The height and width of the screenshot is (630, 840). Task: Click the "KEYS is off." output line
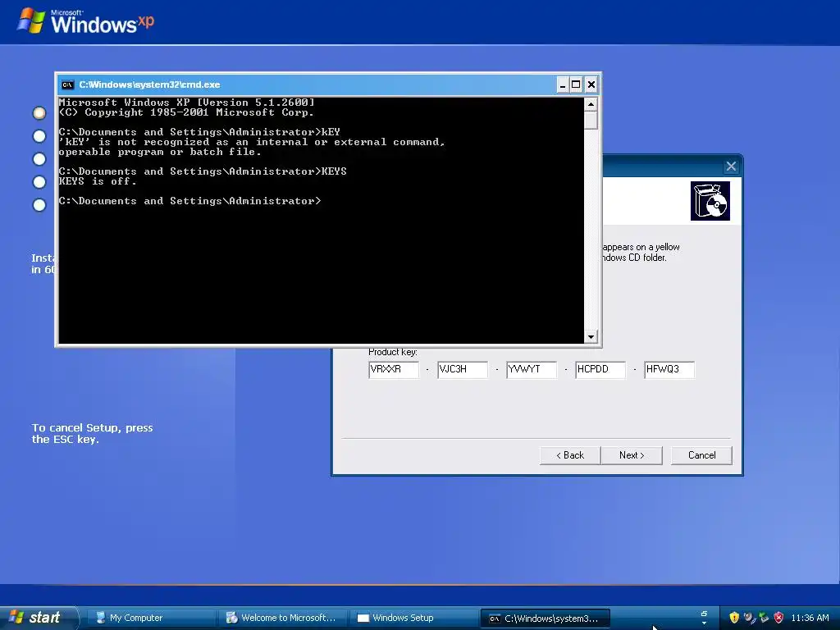pyautogui.click(x=98, y=181)
